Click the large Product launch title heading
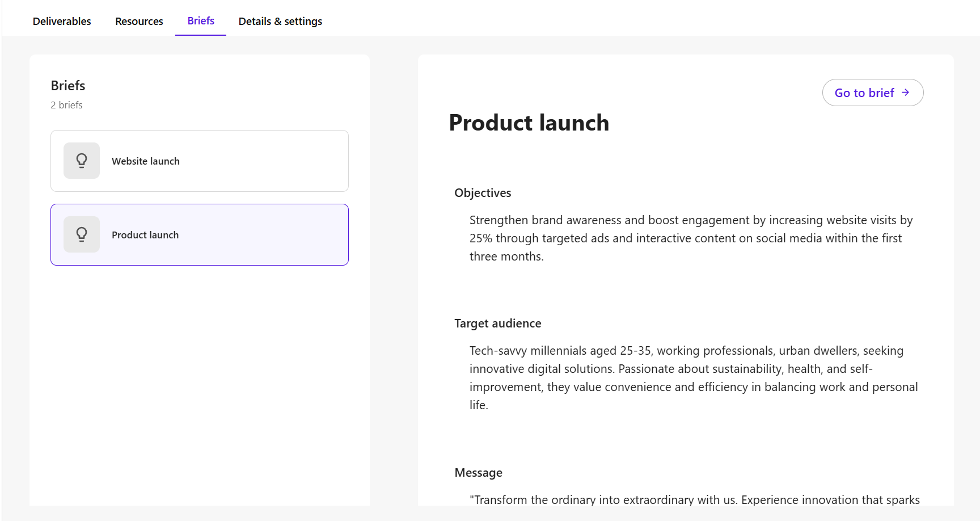Screen dimensions: 980x521 [529, 123]
